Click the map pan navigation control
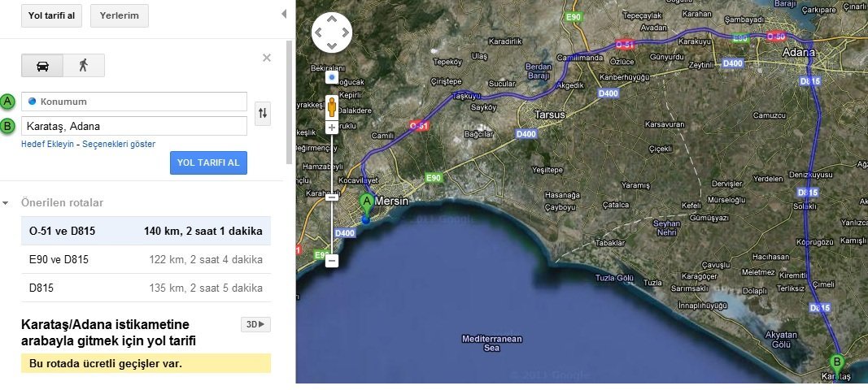This screenshot has height=390, width=868. pos(332,32)
